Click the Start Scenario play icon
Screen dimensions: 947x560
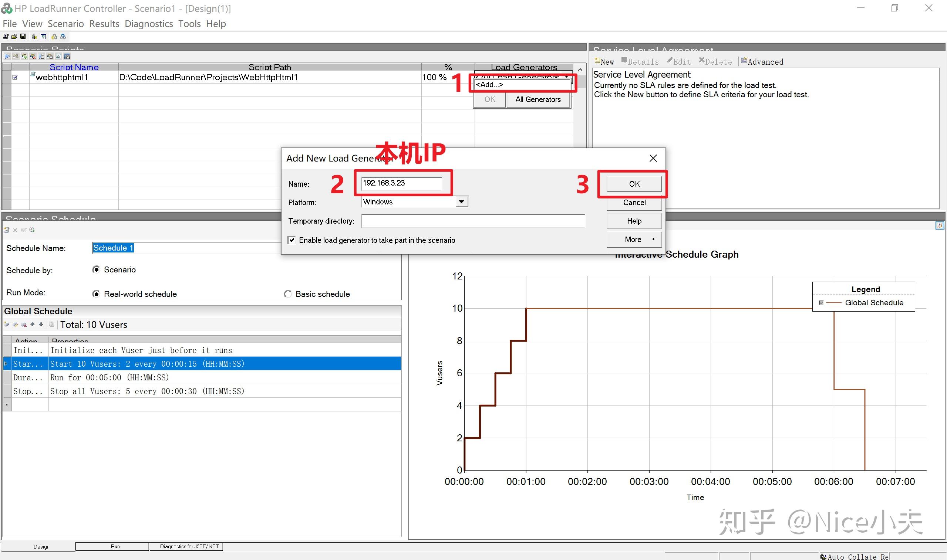point(7,56)
